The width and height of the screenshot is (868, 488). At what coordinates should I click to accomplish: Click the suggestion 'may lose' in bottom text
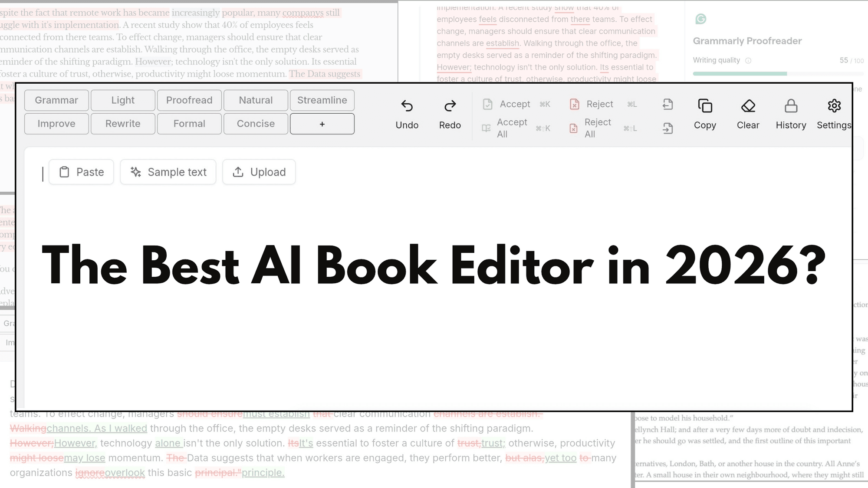coord(85,458)
